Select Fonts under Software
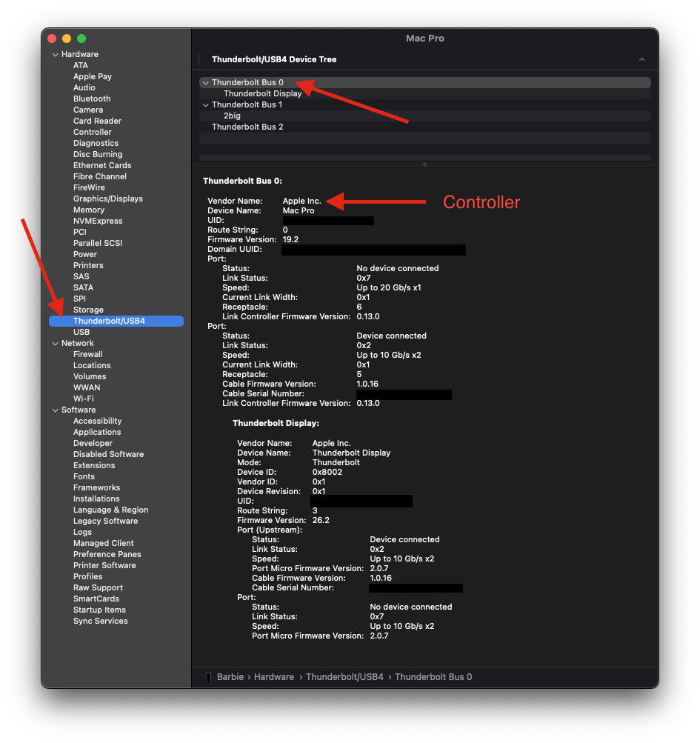The image size is (700, 743). pos(84,477)
